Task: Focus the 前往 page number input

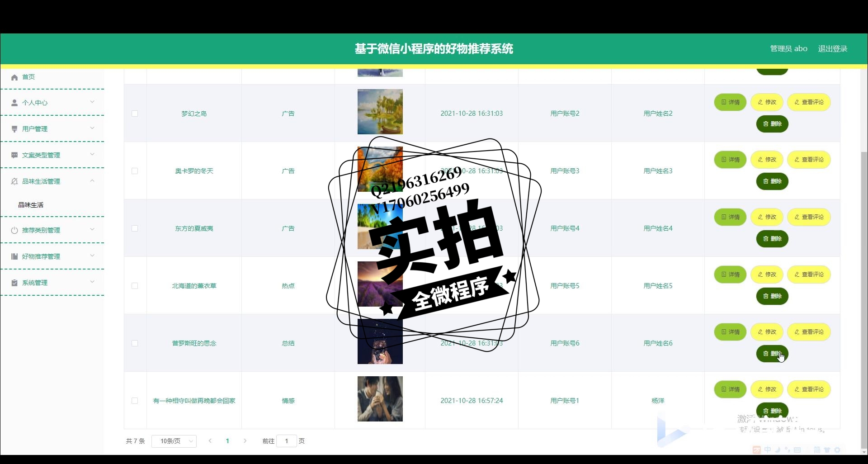Action: point(287,441)
